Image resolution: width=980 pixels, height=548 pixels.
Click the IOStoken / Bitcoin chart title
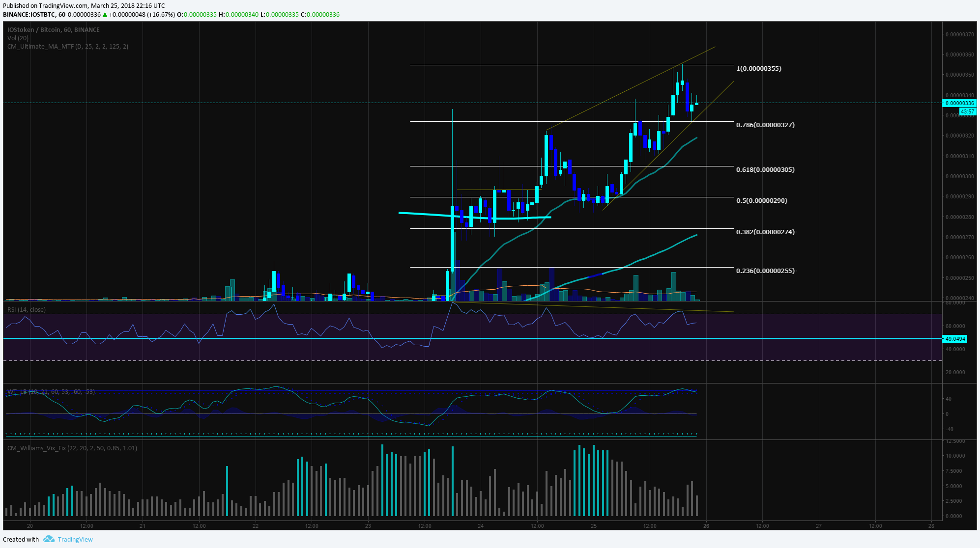tap(53, 30)
